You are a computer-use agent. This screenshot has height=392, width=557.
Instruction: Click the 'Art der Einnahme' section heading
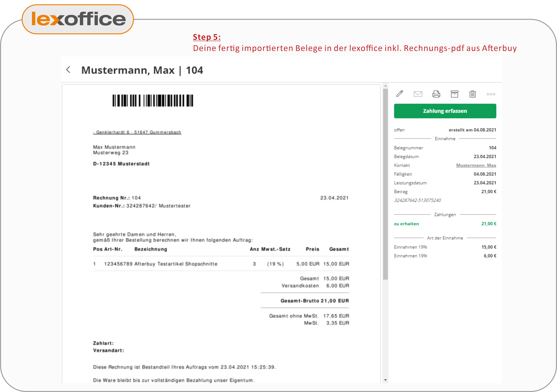coord(445,238)
